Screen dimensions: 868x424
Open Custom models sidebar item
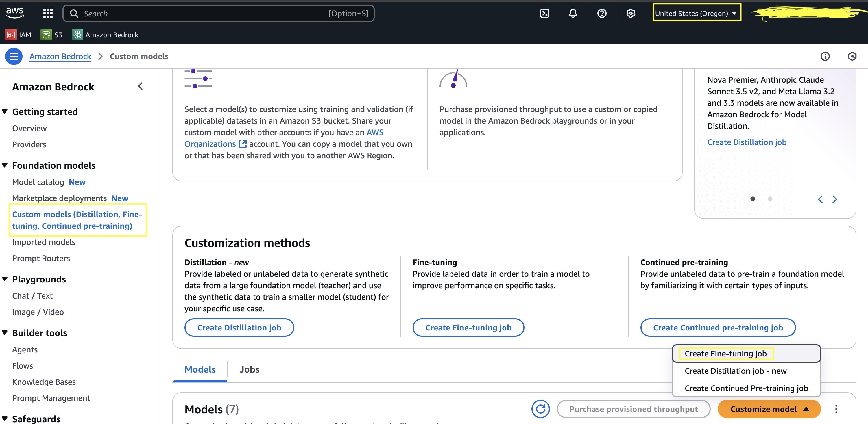77,220
